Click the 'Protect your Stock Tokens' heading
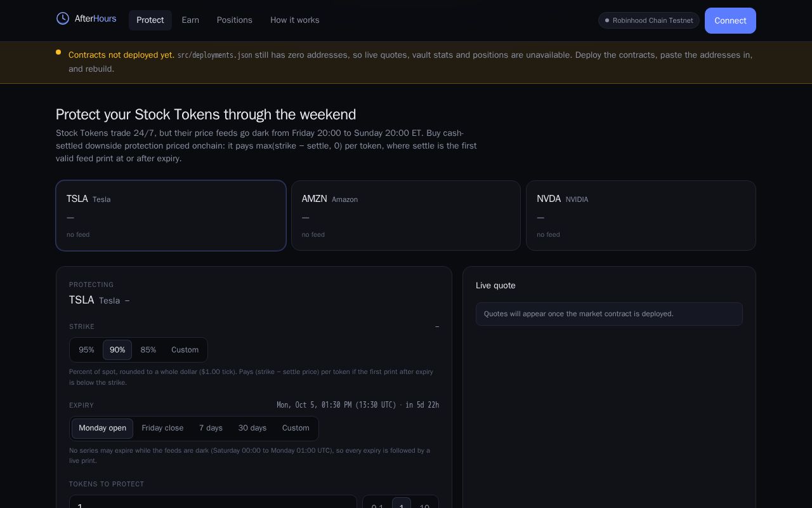 coord(206,114)
